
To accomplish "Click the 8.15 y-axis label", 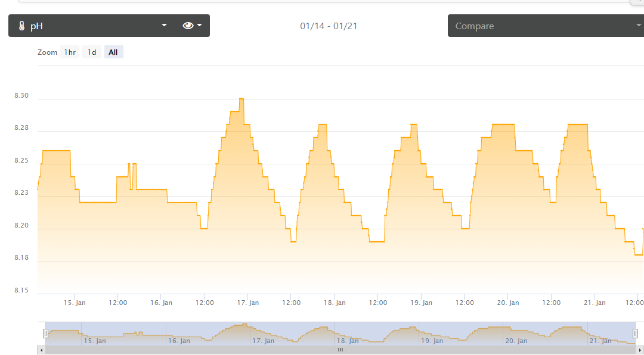I will 22,291.
